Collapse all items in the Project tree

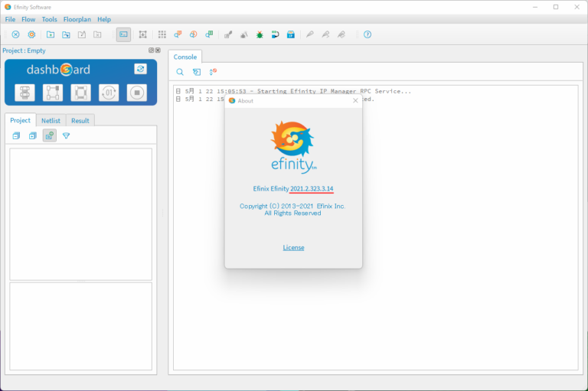coord(16,135)
